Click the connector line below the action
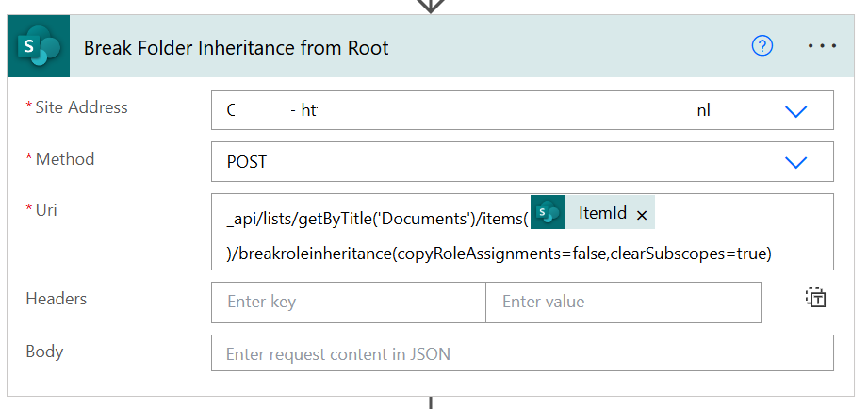Image resolution: width=868 pixels, height=409 pixels. pyautogui.click(x=431, y=402)
